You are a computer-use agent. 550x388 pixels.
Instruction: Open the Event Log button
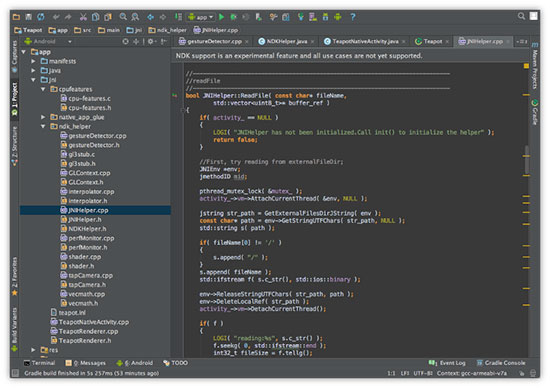(447, 363)
